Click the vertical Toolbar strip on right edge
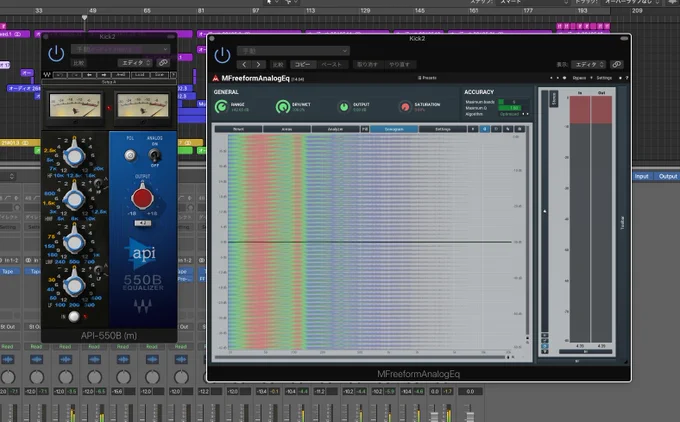The image size is (680, 422). [x=622, y=222]
